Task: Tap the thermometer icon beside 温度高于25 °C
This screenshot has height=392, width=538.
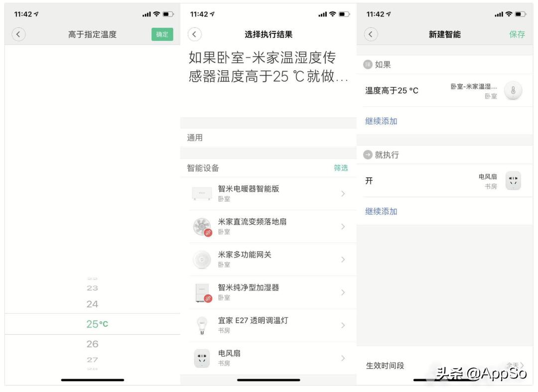Action: coord(513,91)
